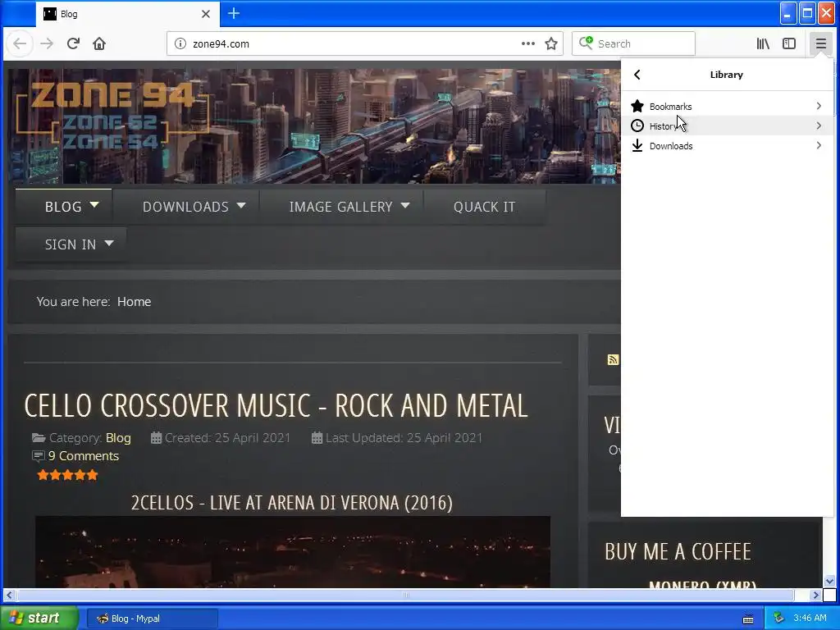
Task: Open the IMAGE GALLERY dropdown menu
Action: [x=341, y=206]
